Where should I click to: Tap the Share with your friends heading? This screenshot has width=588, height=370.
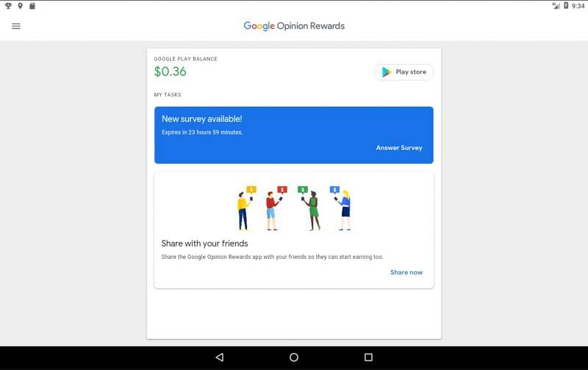205,243
